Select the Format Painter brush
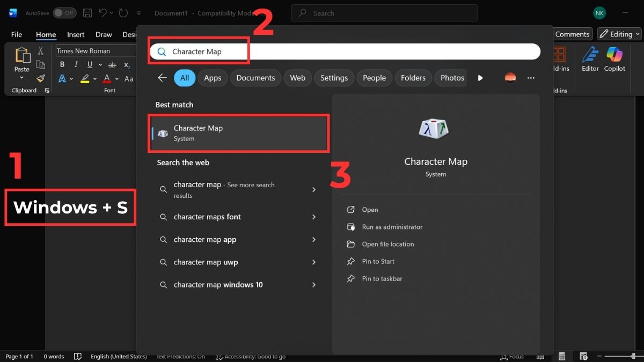This screenshot has height=362, width=644. pos(41,78)
